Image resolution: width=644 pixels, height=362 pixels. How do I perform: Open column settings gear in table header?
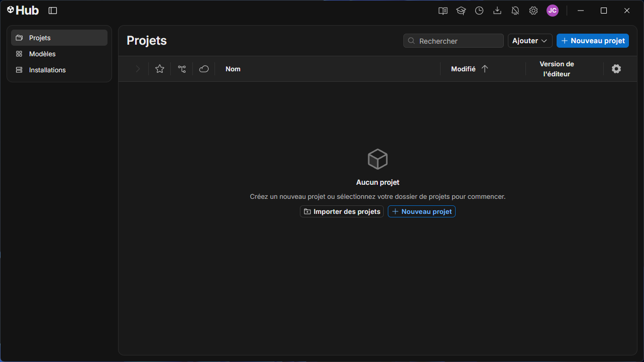point(616,69)
